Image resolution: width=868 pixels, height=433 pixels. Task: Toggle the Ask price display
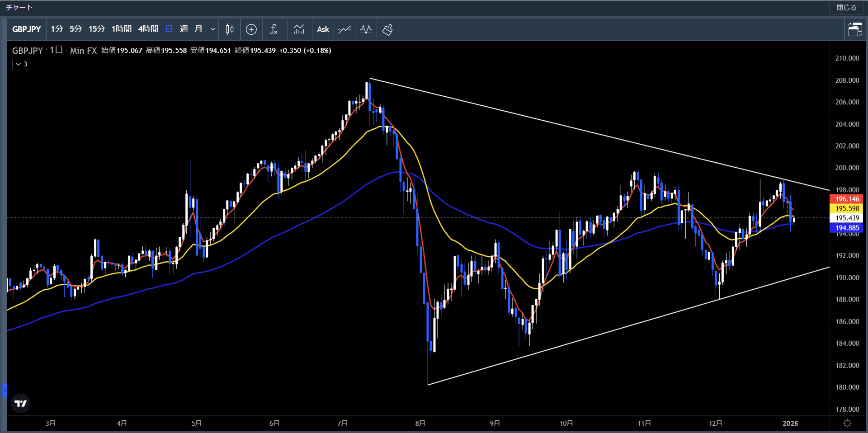pos(323,29)
